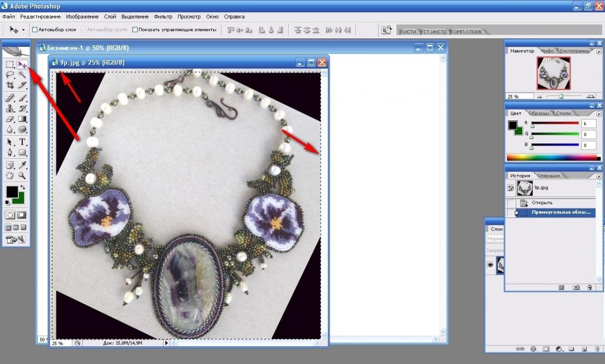Select the Rectangular Marquee tool
The image size is (605, 364).
point(10,65)
